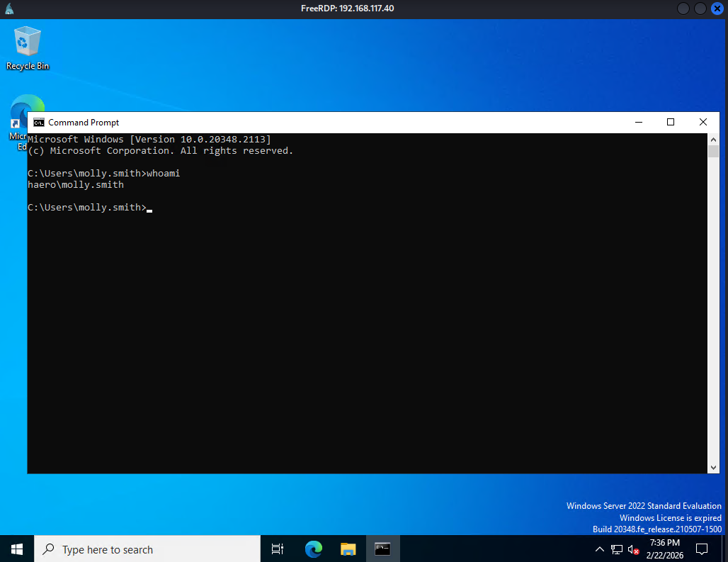The image size is (728, 562).
Task: Click the Command Prompt scrollbar down arrow
Action: (x=713, y=467)
